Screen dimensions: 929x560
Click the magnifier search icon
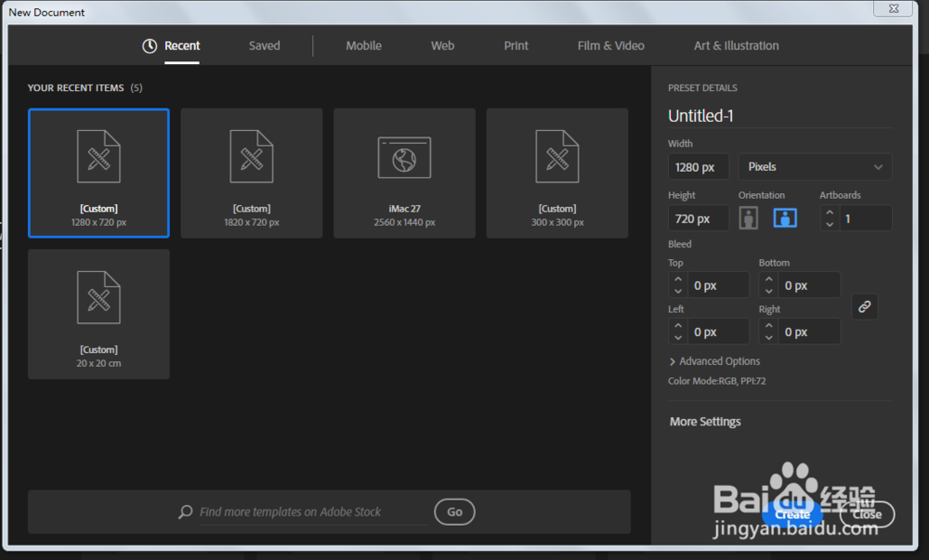(x=186, y=512)
